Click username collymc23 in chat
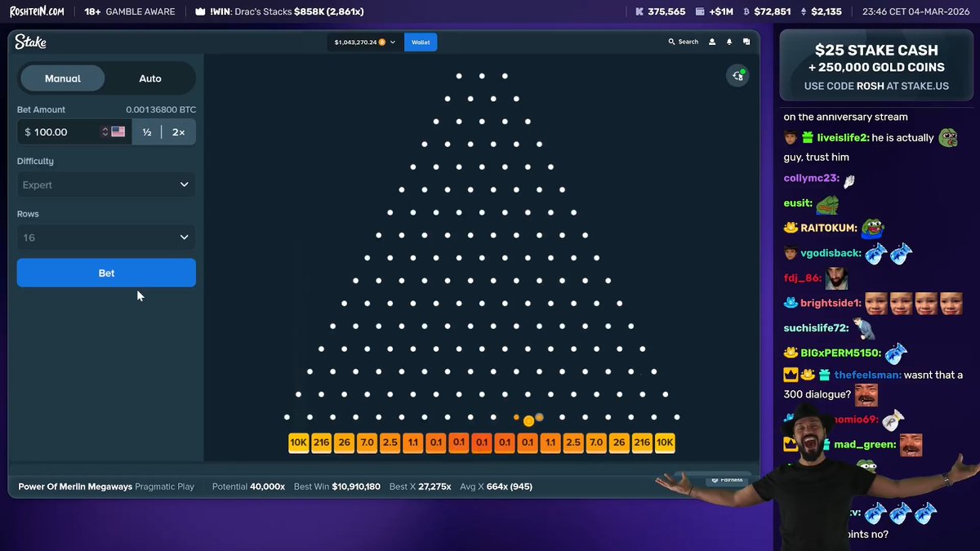980x551 pixels. (x=811, y=178)
